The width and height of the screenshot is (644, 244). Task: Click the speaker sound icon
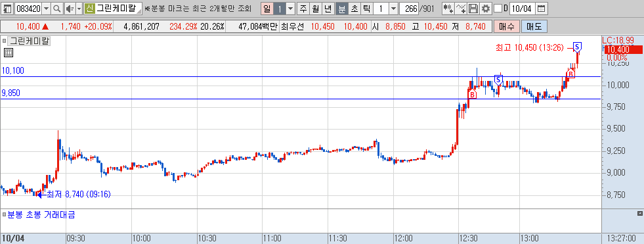[70, 9]
